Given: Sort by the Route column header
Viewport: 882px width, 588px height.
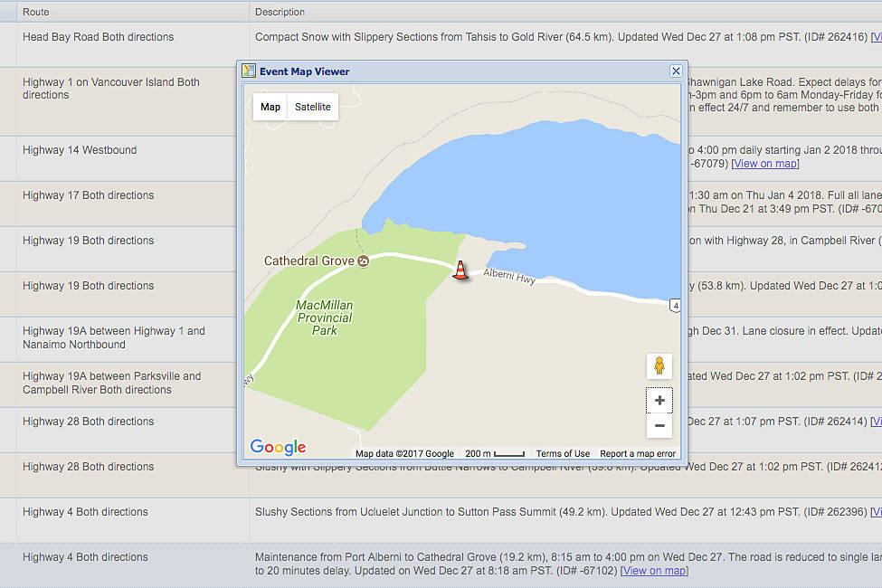Looking at the screenshot, I should pos(36,12).
